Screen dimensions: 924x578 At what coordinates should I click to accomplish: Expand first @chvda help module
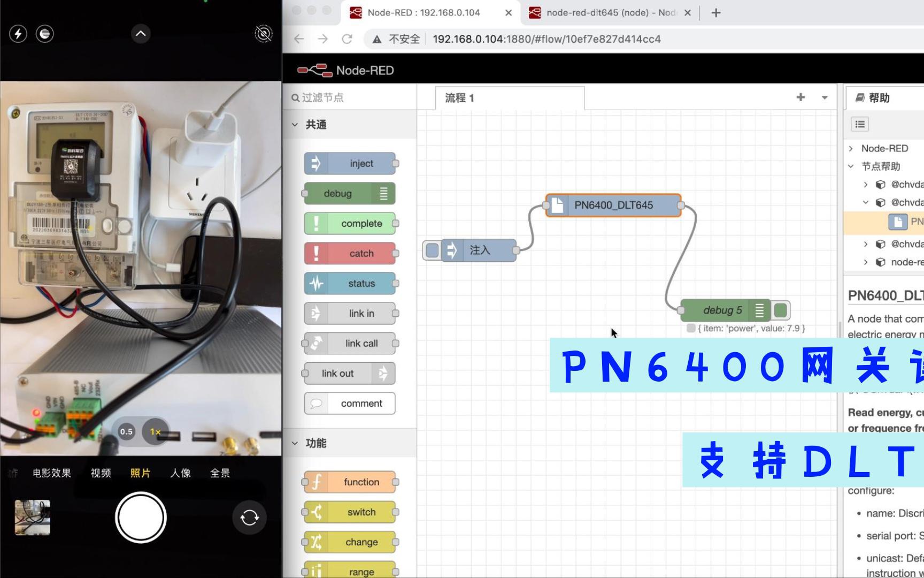tap(866, 185)
